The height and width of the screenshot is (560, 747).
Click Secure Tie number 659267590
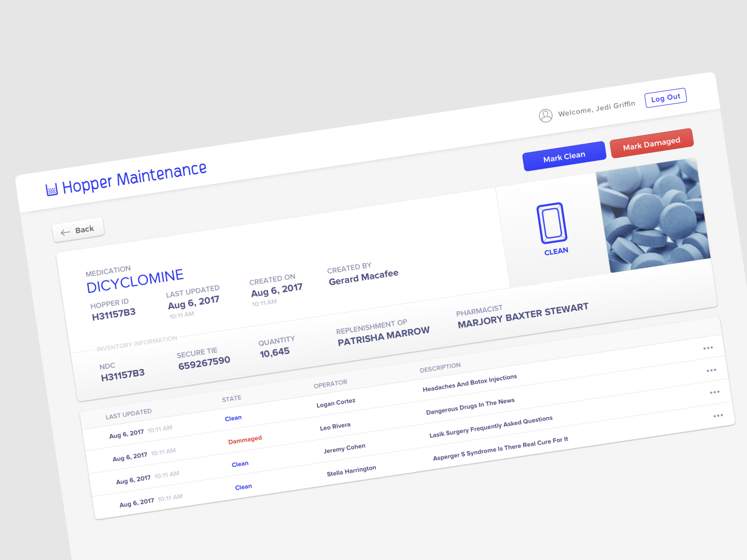click(204, 363)
